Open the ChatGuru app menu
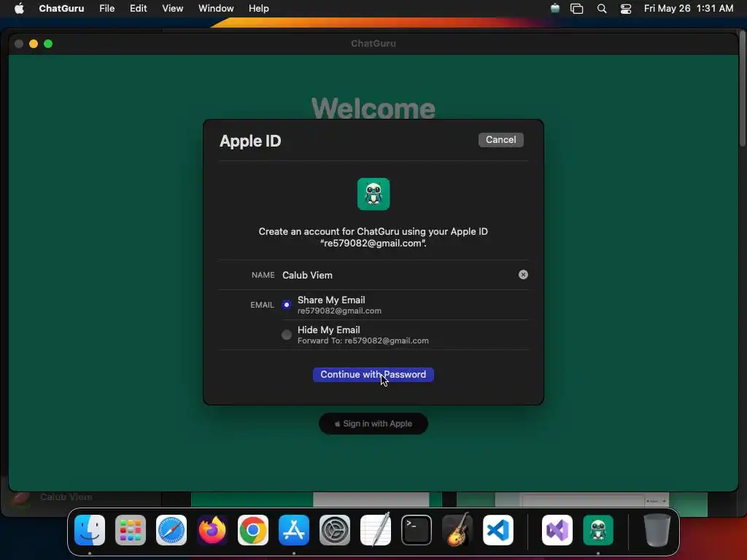 [61, 8]
